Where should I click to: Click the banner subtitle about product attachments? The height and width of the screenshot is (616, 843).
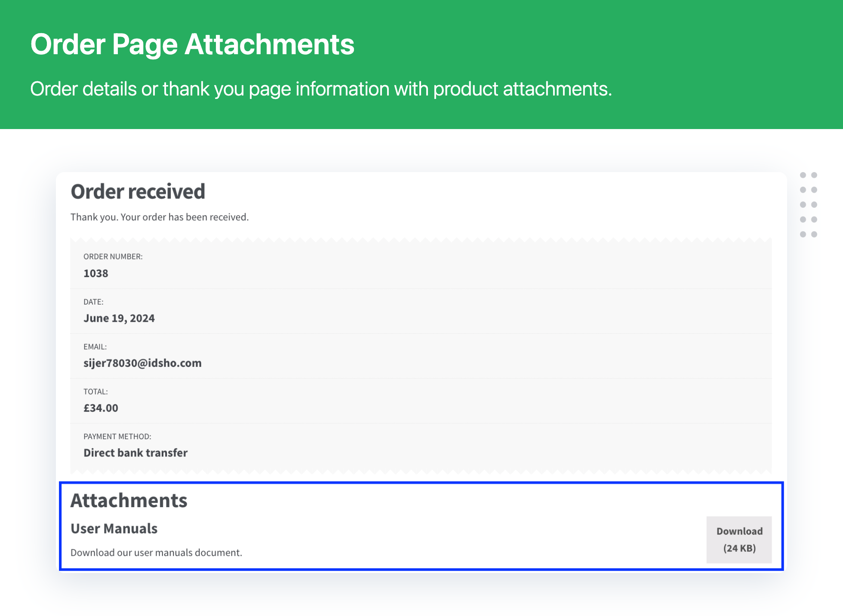click(321, 89)
